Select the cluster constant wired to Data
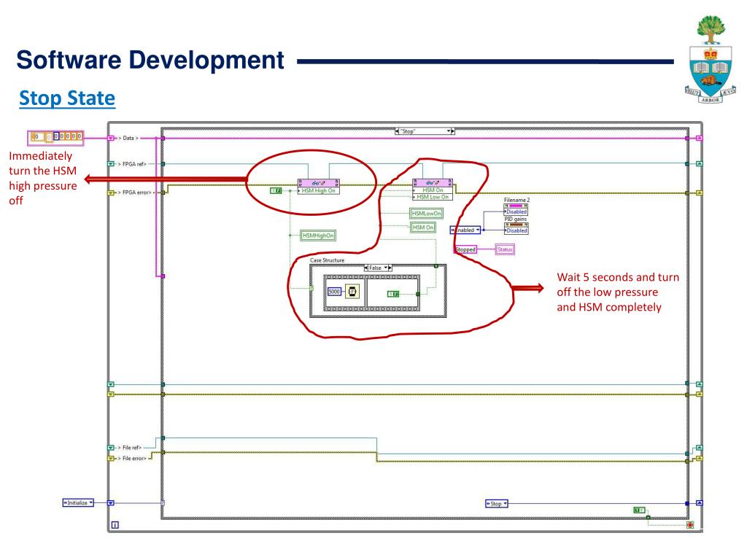747x560 pixels. pos(55,137)
